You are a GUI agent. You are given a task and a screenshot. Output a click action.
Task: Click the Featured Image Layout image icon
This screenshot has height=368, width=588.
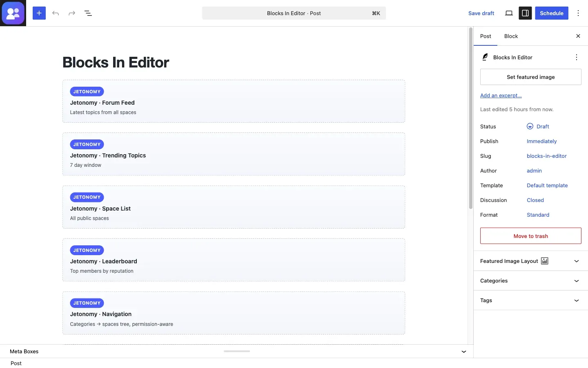(545, 261)
